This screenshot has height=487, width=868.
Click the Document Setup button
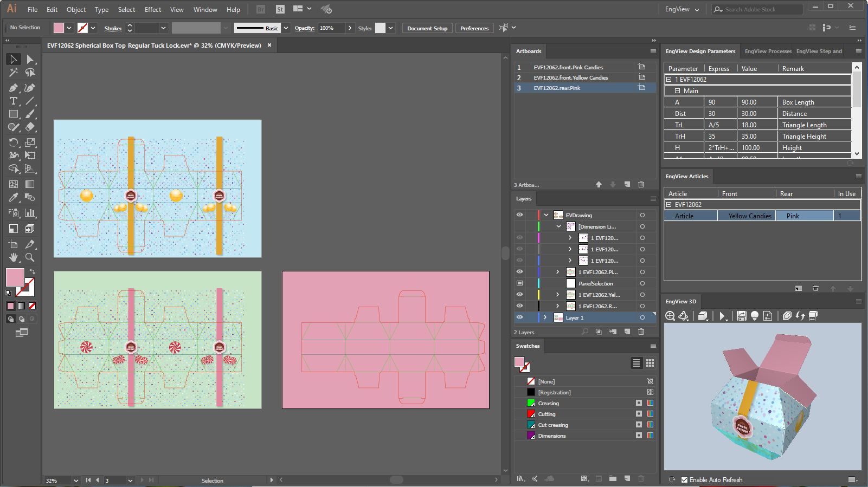[427, 28]
